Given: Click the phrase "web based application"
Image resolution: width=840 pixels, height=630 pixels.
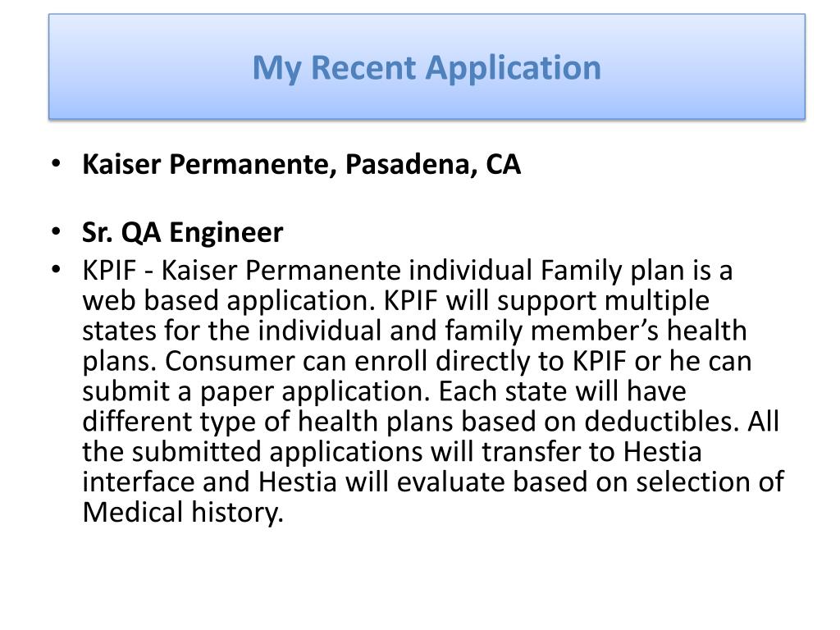Looking at the screenshot, I should pyautogui.click(x=229, y=301).
